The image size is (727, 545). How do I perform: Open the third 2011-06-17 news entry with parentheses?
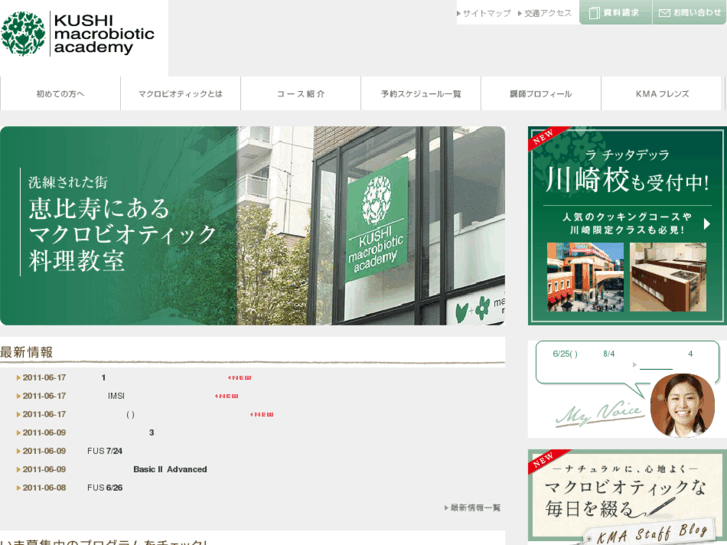(145, 414)
